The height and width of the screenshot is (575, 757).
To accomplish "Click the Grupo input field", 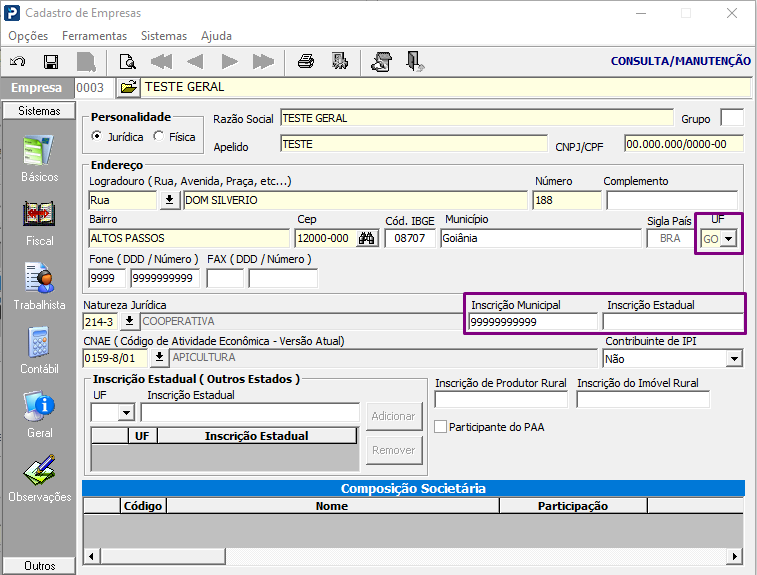I will (732, 118).
